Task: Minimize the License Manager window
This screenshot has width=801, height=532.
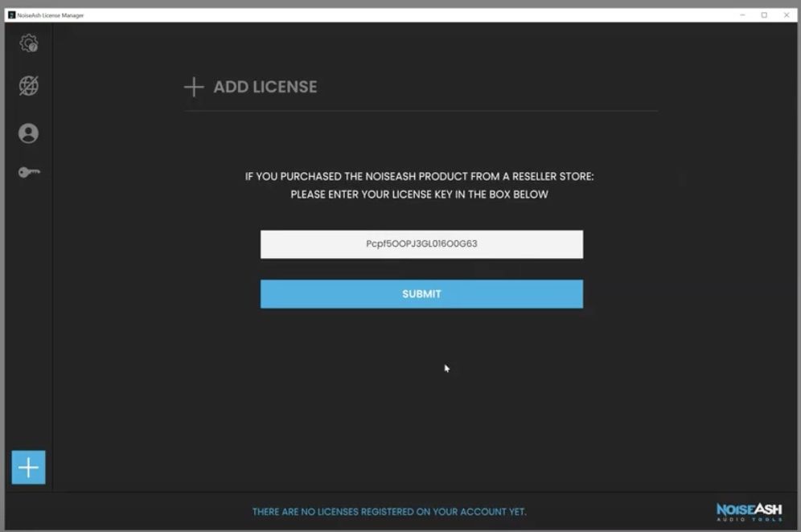Action: [742, 15]
